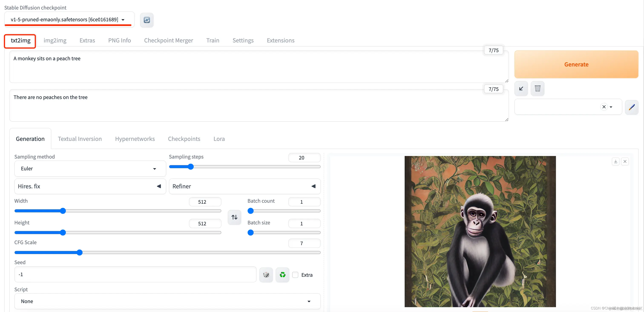Reuse the last seed via the recycle icon
The width and height of the screenshot is (644, 312).
(x=283, y=275)
